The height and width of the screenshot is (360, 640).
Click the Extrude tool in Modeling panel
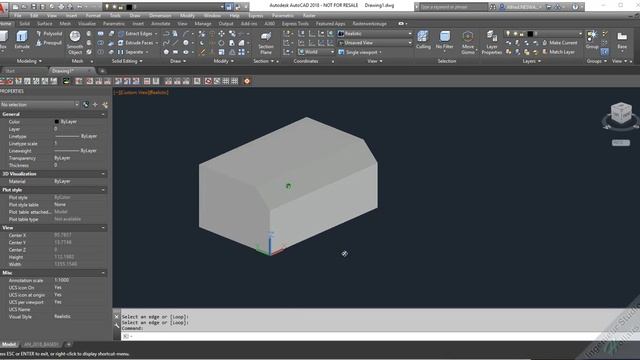click(22, 41)
